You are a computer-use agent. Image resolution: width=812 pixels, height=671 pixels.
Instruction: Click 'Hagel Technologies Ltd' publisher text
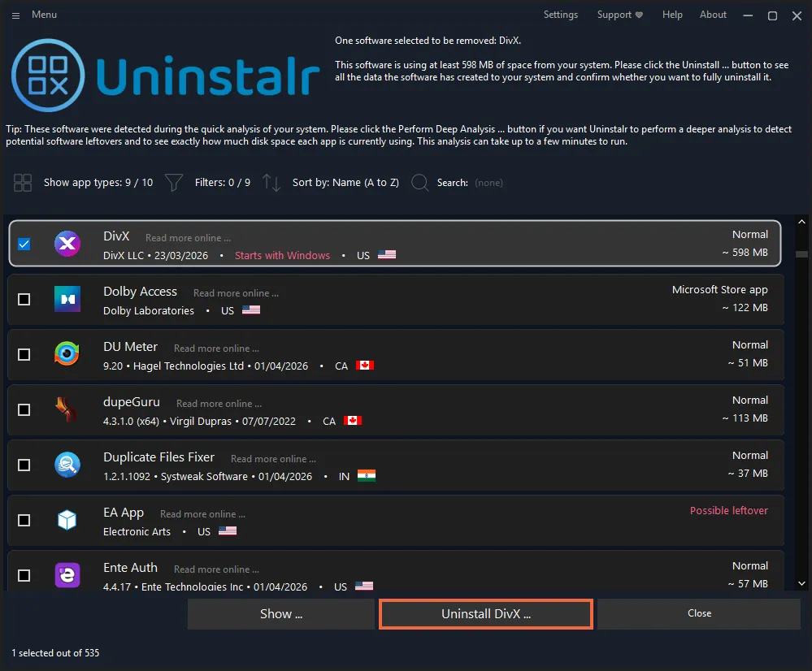189,366
